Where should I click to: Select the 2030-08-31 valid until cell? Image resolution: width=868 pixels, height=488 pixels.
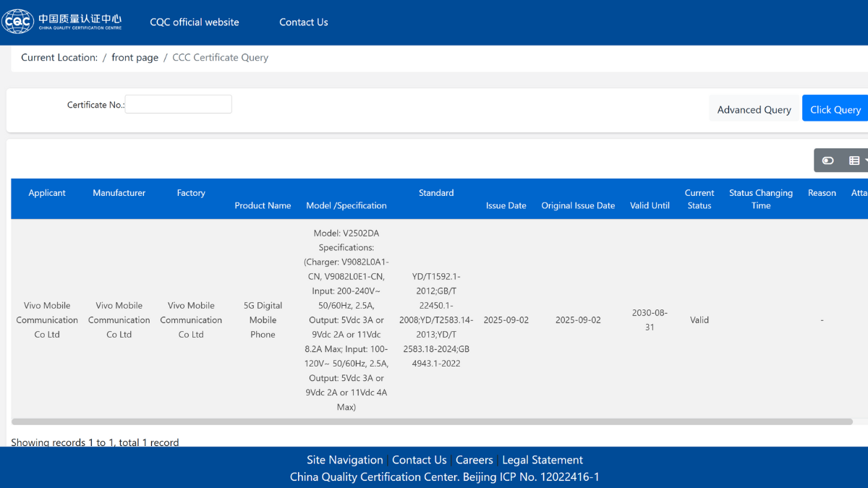[x=650, y=320]
